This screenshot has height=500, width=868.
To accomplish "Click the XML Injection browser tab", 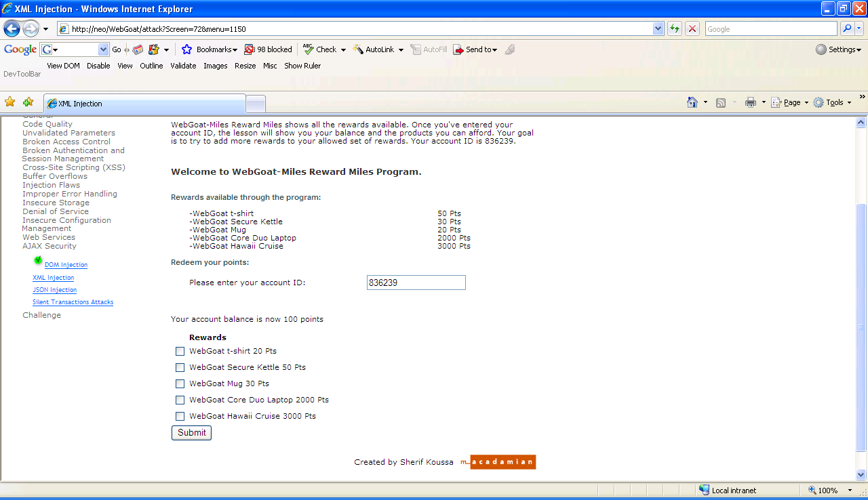I will tap(144, 104).
